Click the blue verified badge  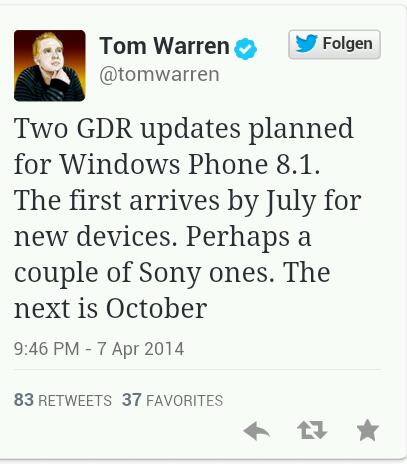(246, 49)
